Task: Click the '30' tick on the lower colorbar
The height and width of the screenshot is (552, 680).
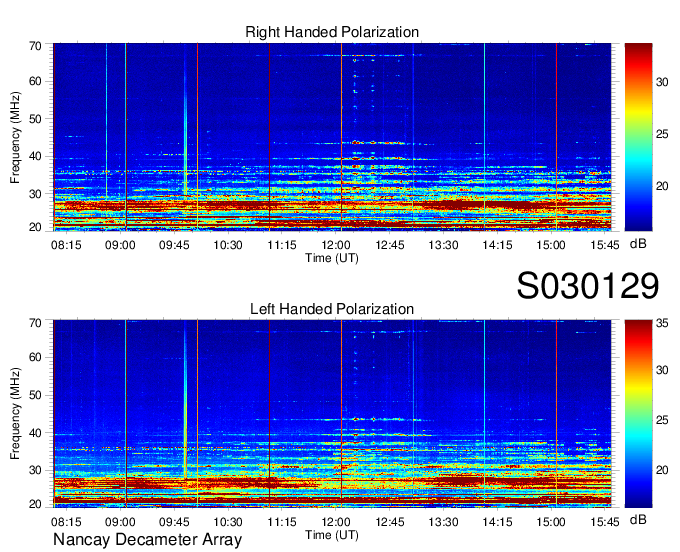Action: [662, 370]
